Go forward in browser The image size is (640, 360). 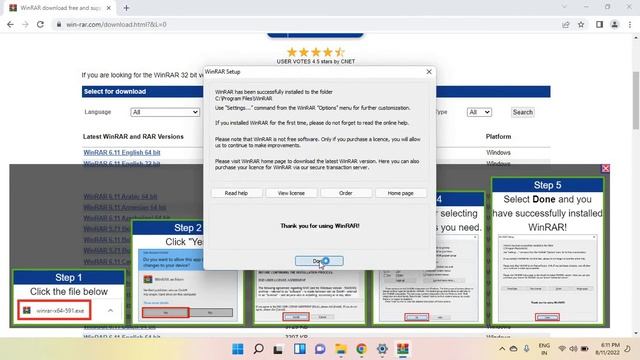[x=25, y=24]
